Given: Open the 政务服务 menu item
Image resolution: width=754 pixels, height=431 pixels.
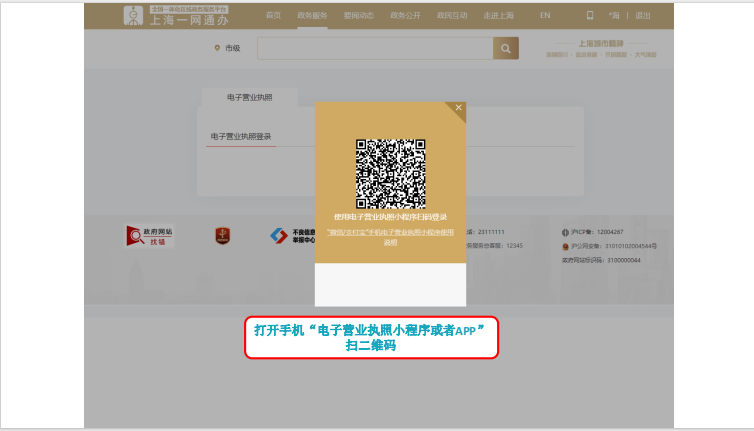Looking at the screenshot, I should point(312,15).
